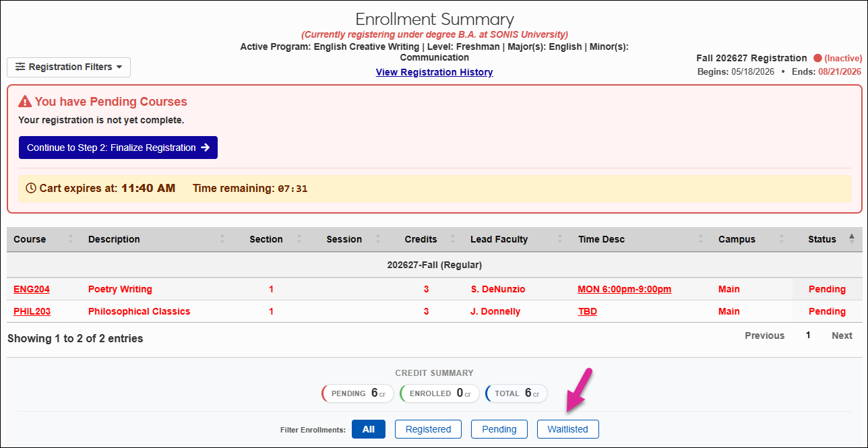Screen dimensions: 868x448
Task: Sort table by Description column
Action: (x=156, y=239)
